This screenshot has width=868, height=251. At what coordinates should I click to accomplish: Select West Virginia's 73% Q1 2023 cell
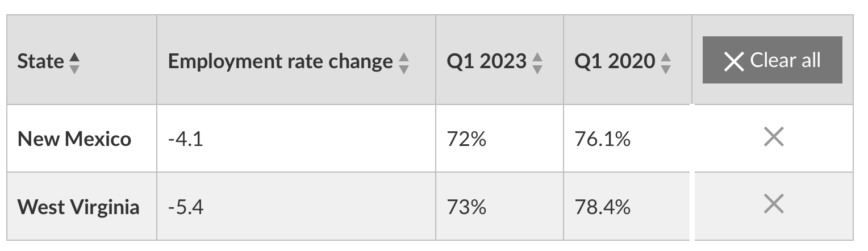(x=466, y=207)
